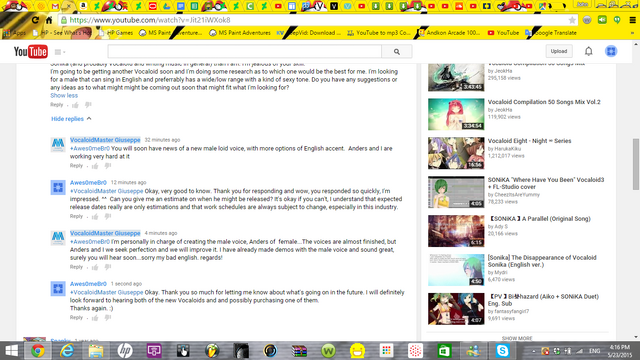
Task: Reply to the top AwesOmeBr0 comment
Action: [56, 105]
